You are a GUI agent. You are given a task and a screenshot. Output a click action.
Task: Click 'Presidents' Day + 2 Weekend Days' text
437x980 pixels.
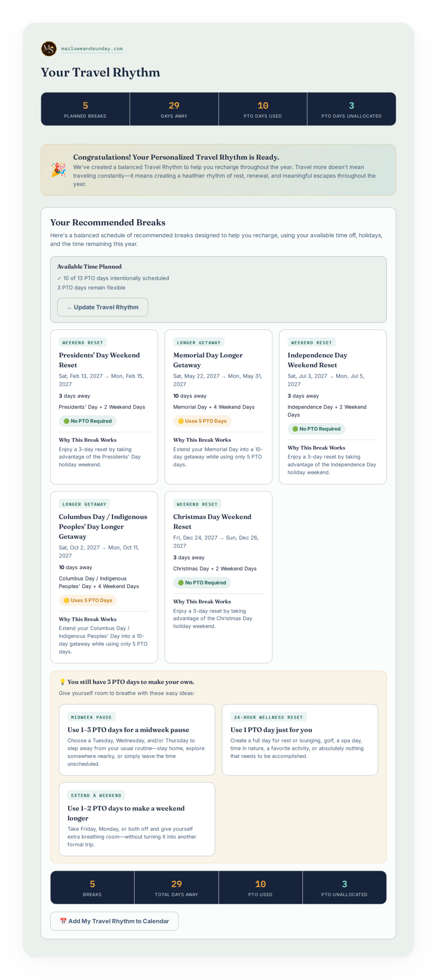click(102, 407)
